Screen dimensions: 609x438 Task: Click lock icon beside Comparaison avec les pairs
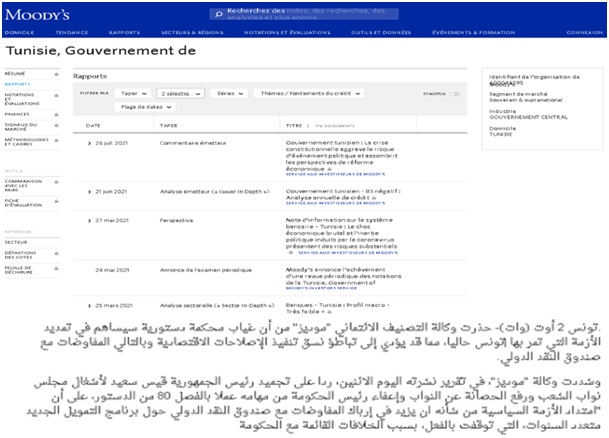click(56, 182)
